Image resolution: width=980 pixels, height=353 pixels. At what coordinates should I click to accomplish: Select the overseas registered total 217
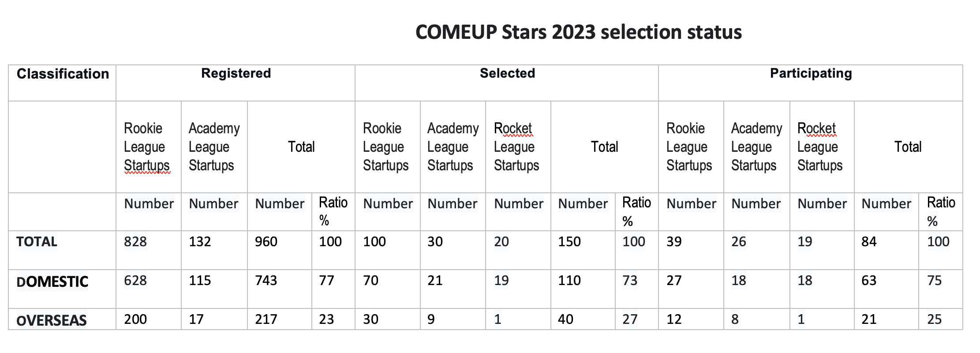click(x=266, y=319)
